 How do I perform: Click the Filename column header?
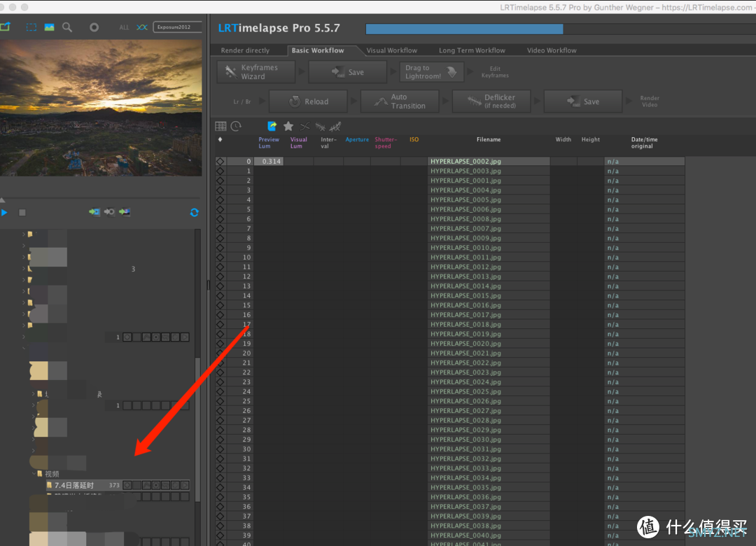point(489,139)
